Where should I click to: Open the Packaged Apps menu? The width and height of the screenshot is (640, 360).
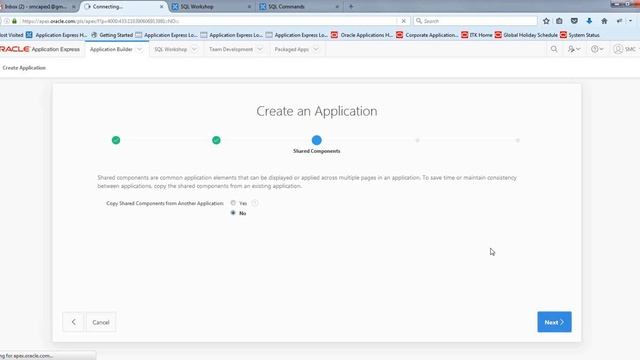tap(292, 49)
